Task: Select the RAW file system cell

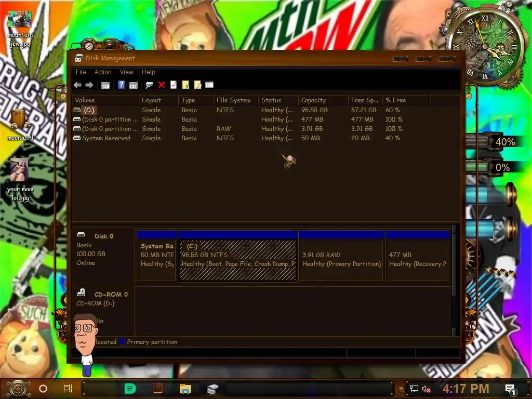Action: tap(223, 129)
